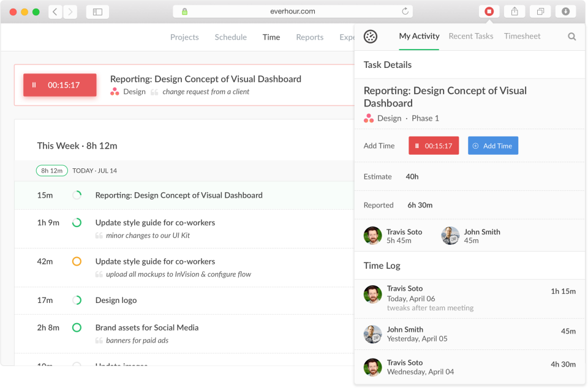Click the quote icon beside 'change request from a client'

pos(154,92)
